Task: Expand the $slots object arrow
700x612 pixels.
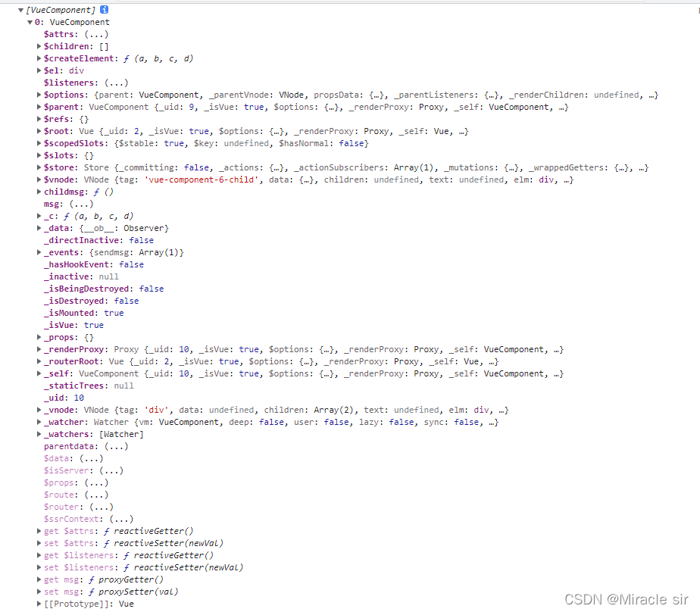Action: tap(39, 155)
